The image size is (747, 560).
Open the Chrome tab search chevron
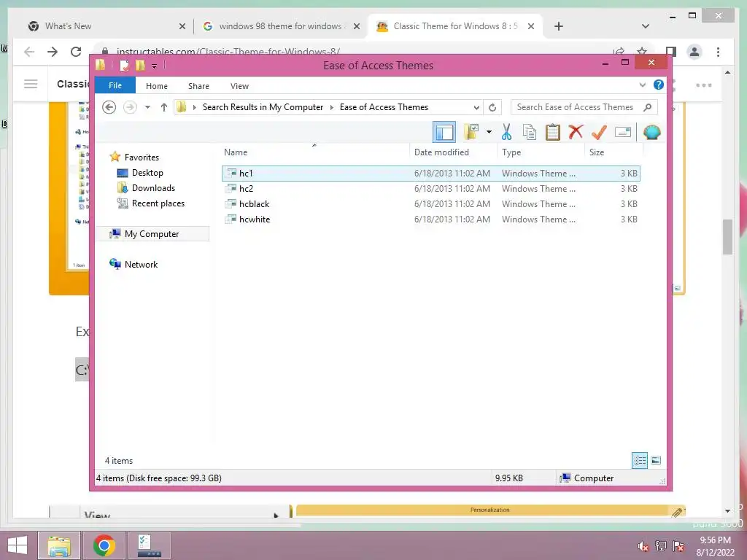click(x=645, y=26)
